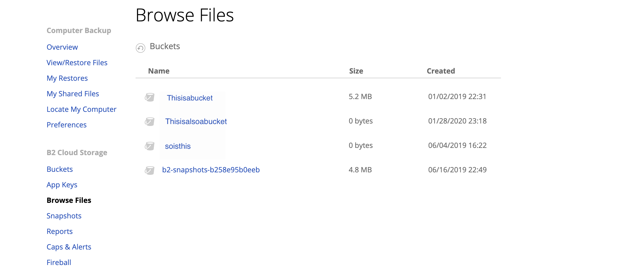
Task: Open the b2-snapshots-b258e95b0eeb bucket
Action: (211, 170)
